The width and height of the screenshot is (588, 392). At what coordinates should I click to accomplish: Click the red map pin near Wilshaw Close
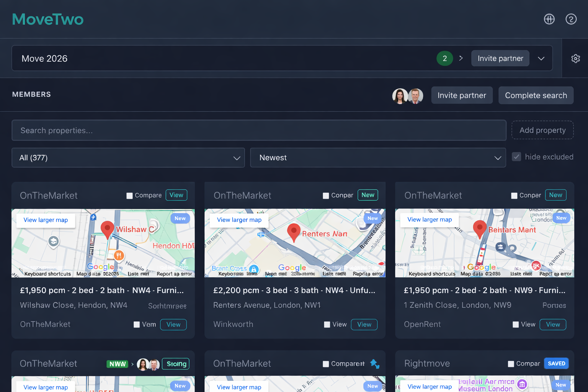pos(107,229)
